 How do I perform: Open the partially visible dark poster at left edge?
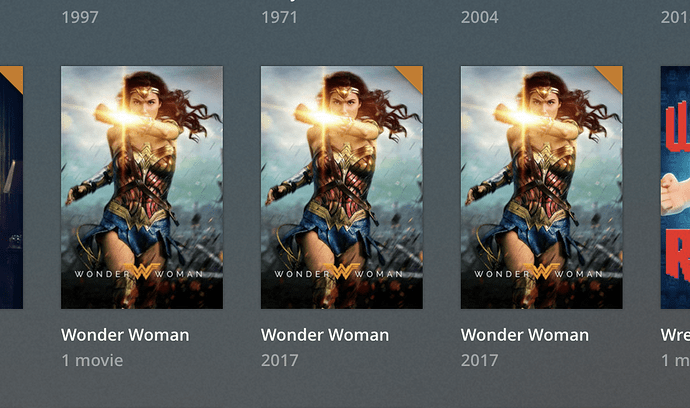pos(11,187)
